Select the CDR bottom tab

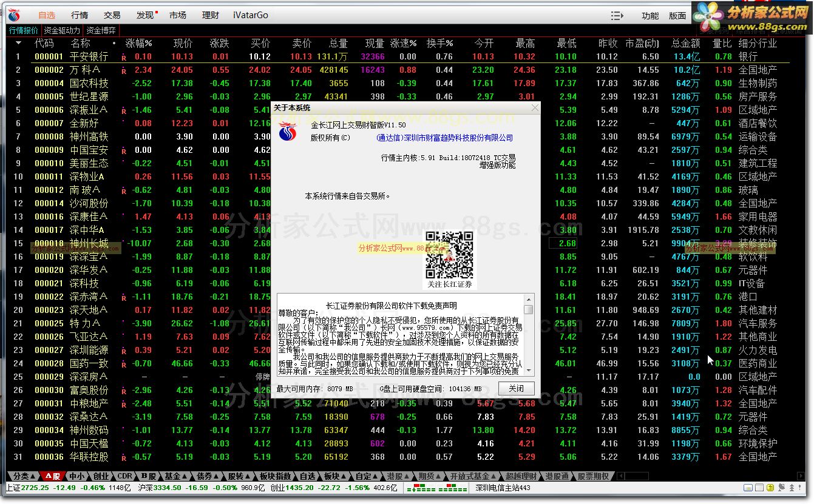[124, 476]
